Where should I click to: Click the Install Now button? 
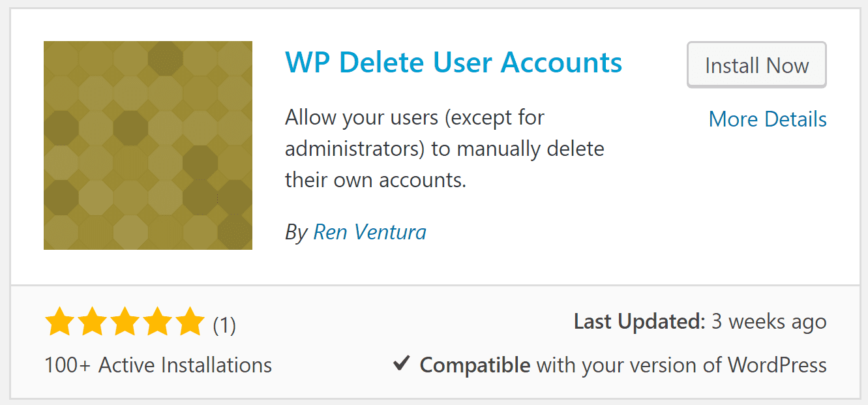tap(756, 65)
